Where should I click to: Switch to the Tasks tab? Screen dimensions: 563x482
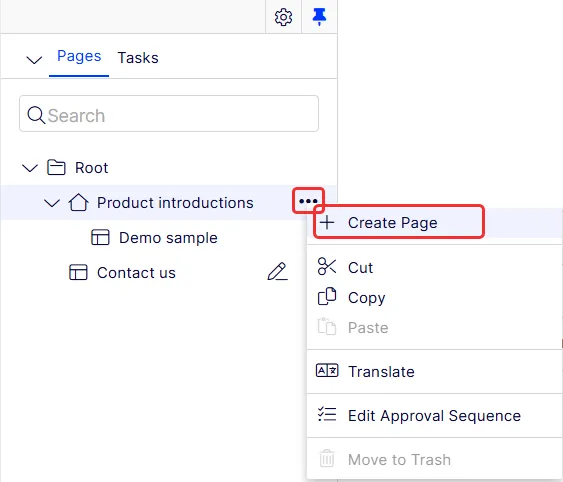click(138, 58)
